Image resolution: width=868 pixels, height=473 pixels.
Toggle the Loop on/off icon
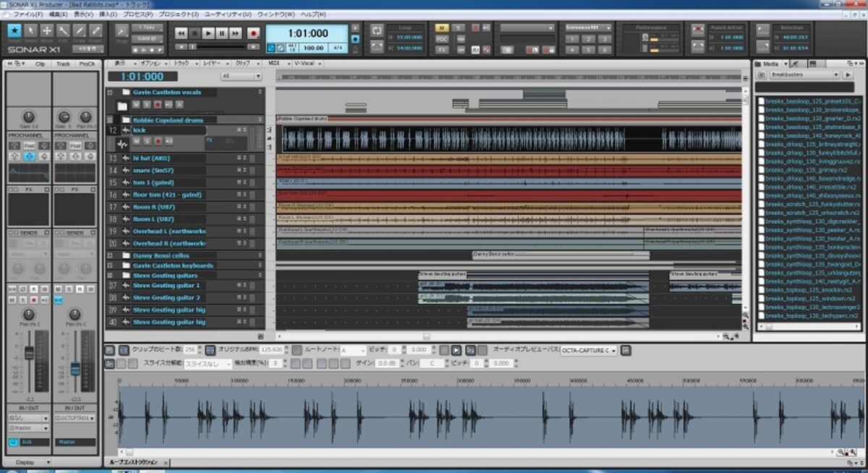pyautogui.click(x=377, y=30)
